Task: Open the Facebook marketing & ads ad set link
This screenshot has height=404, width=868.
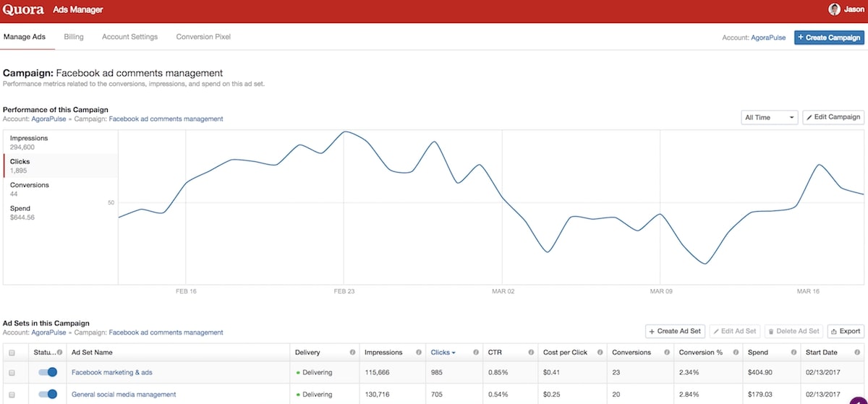Action: [x=112, y=373]
